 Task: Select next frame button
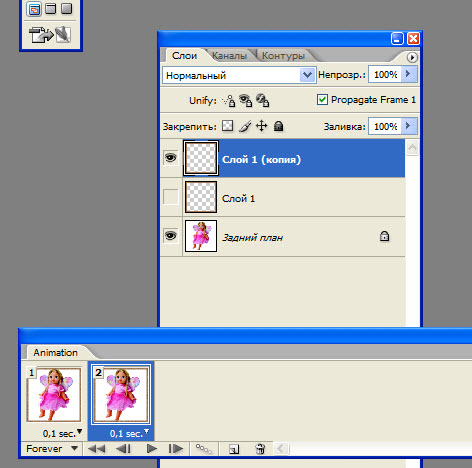[176, 449]
